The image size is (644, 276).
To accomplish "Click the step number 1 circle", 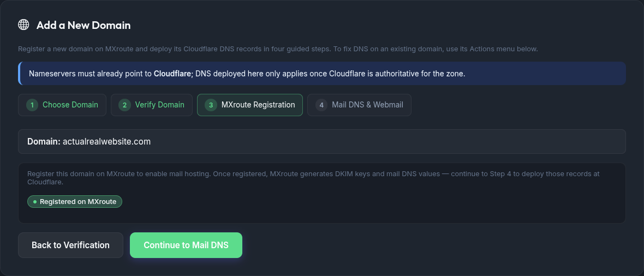I will pos(32,105).
